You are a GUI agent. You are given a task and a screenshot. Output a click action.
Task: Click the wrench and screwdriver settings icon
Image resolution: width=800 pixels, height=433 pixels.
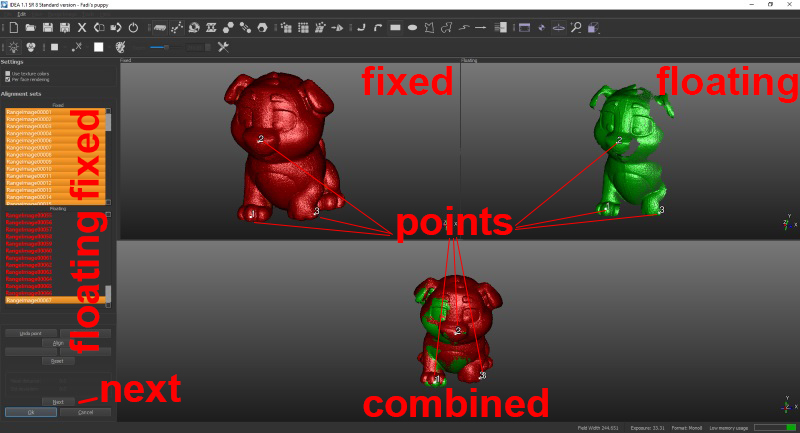coord(223,47)
